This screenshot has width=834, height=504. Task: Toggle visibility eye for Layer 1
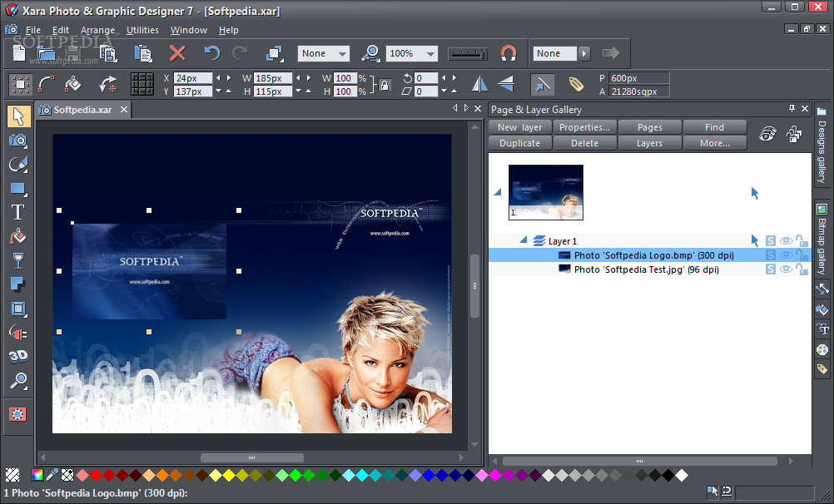786,241
